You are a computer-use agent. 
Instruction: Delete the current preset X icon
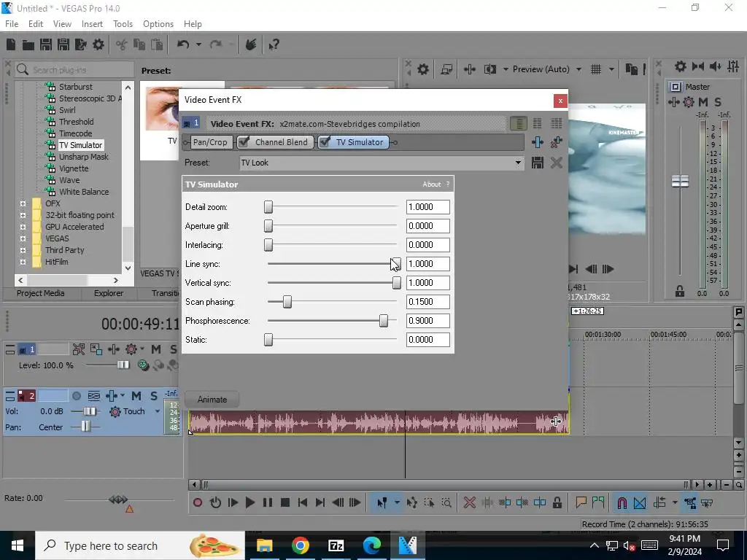click(x=556, y=163)
